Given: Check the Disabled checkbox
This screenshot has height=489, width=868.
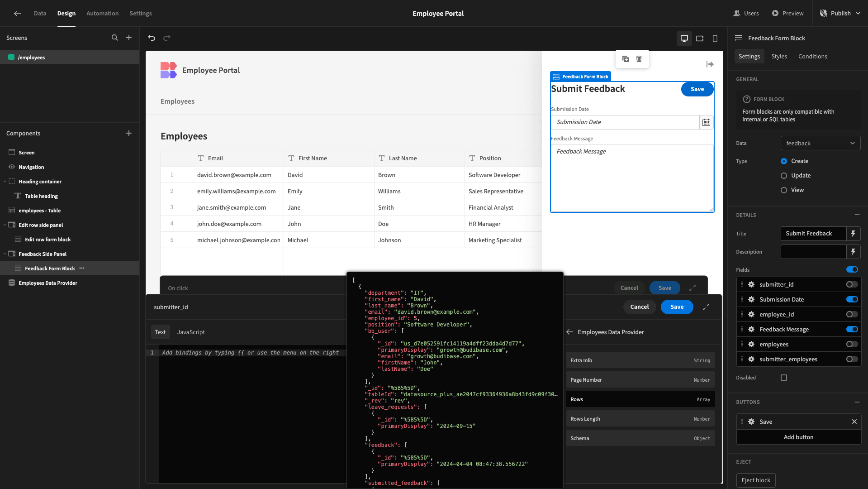Looking at the screenshot, I should pos(784,378).
